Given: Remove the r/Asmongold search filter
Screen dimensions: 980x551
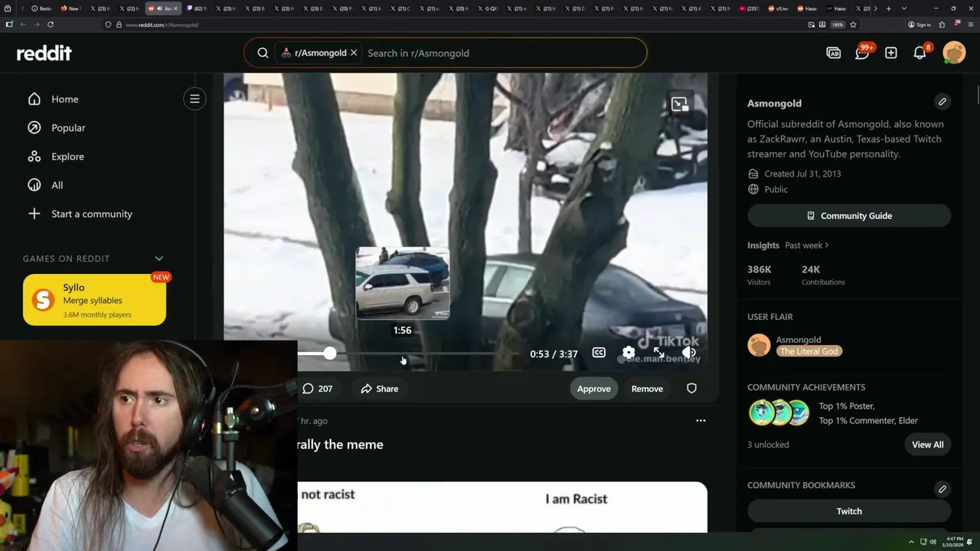Looking at the screenshot, I should [354, 53].
